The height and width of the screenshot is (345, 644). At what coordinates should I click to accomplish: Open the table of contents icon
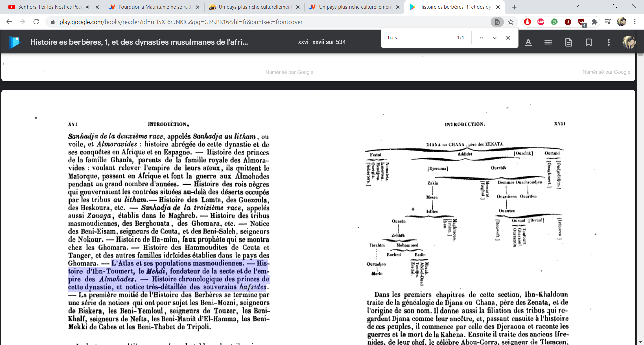coord(548,42)
